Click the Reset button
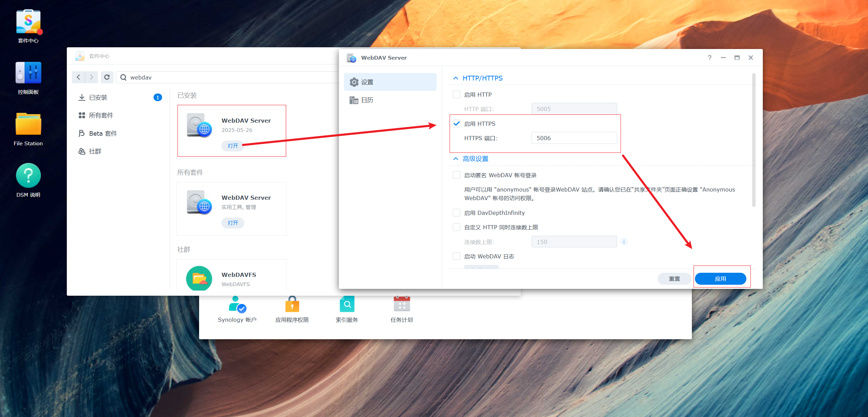Viewport: 868px width, 417px height. point(674,279)
